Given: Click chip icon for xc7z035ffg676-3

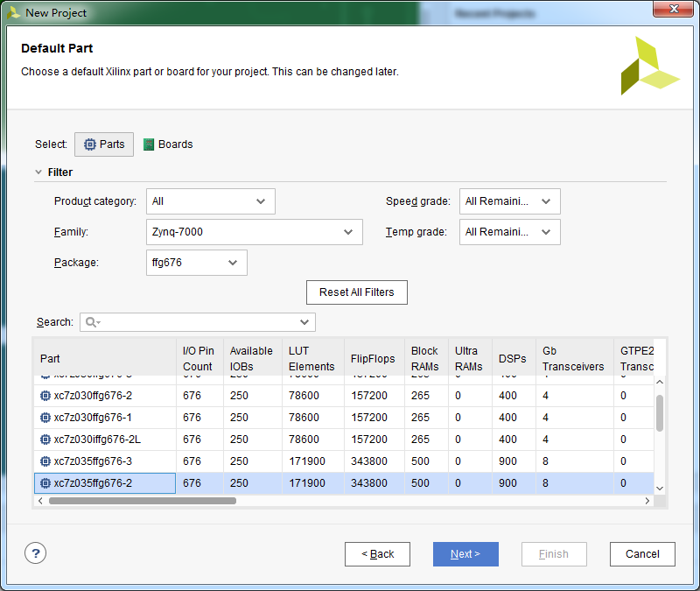Looking at the screenshot, I should (x=45, y=461).
